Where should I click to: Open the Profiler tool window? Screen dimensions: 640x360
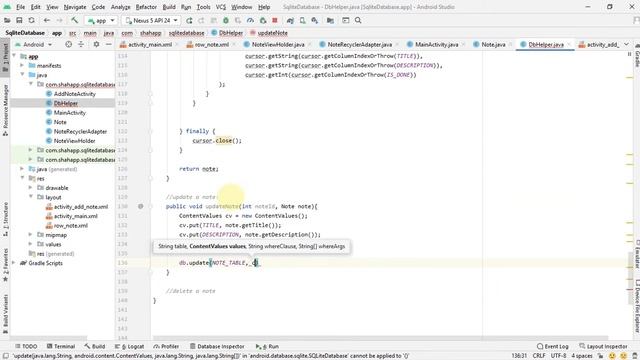(166, 346)
